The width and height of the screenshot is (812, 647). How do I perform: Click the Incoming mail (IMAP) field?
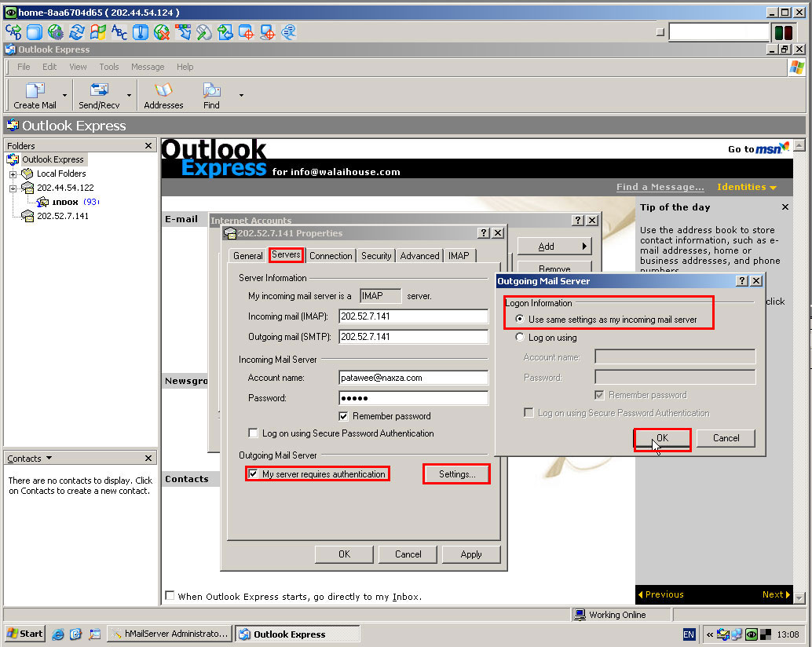pos(413,316)
